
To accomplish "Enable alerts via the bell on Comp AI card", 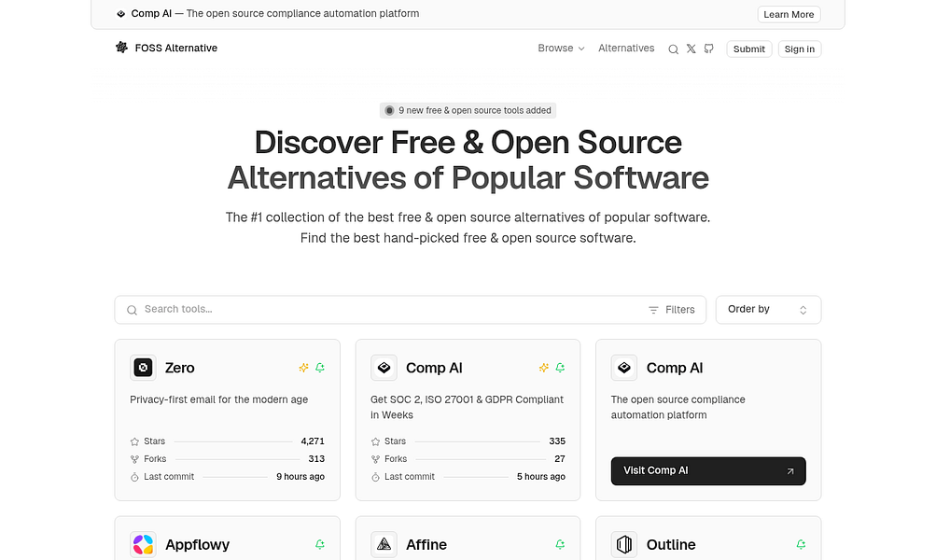I will point(561,368).
